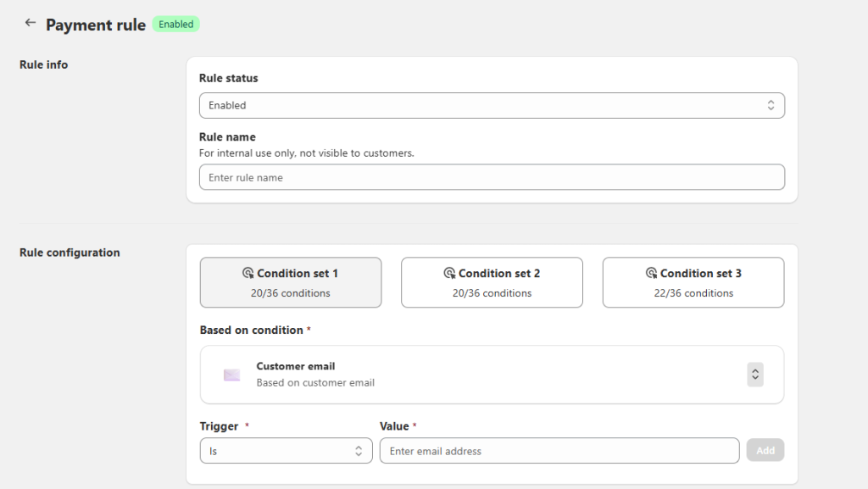The width and height of the screenshot is (868, 489).
Task: Open the Trigger dropdown showing Is
Action: click(x=287, y=451)
